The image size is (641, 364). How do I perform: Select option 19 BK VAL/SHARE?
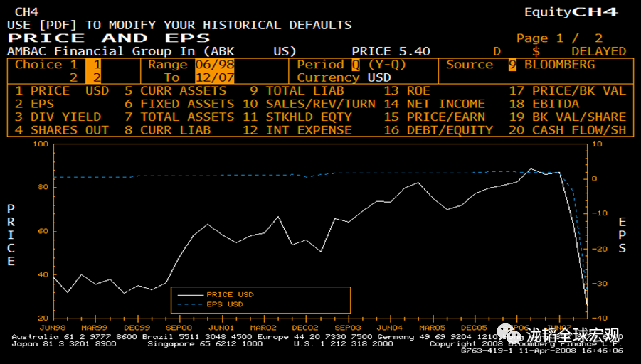coord(568,117)
